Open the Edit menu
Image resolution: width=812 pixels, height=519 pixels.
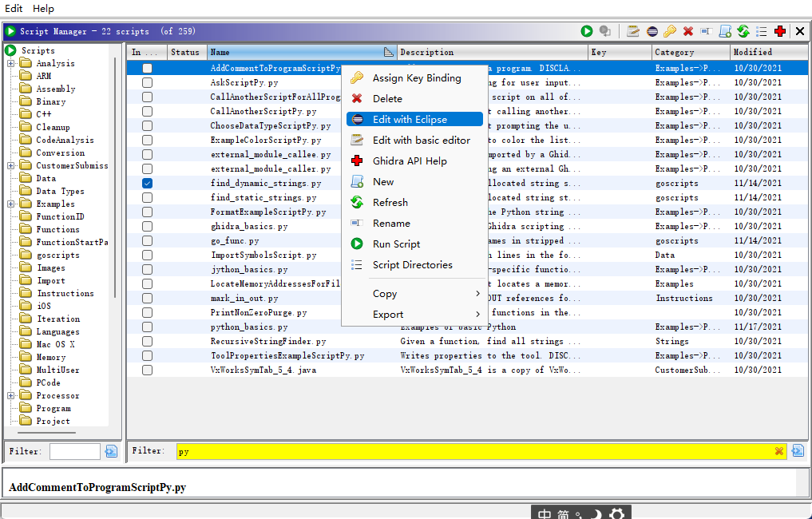(13, 8)
